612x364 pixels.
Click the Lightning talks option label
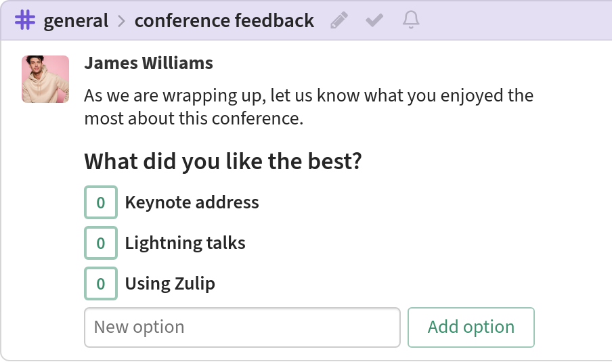tap(185, 243)
